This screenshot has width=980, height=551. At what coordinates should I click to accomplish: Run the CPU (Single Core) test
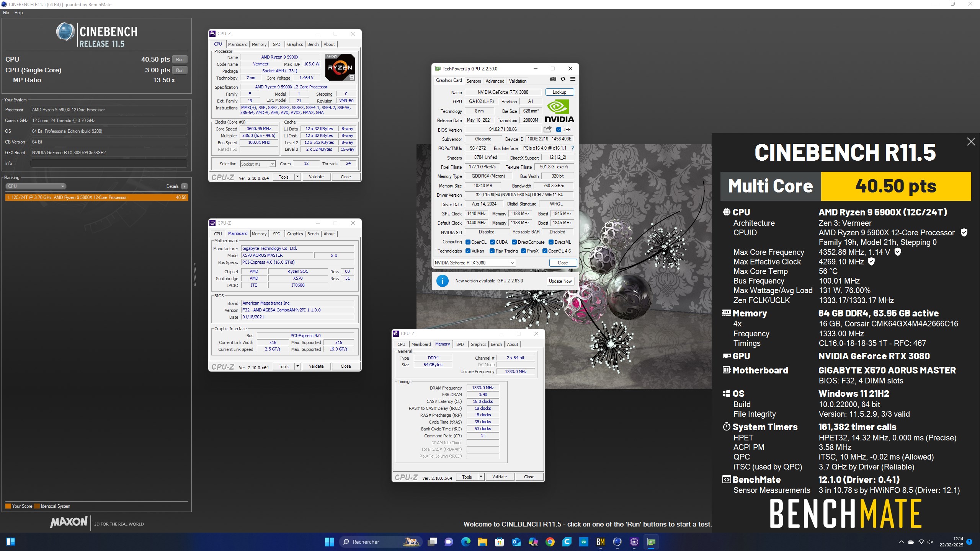[x=180, y=70]
